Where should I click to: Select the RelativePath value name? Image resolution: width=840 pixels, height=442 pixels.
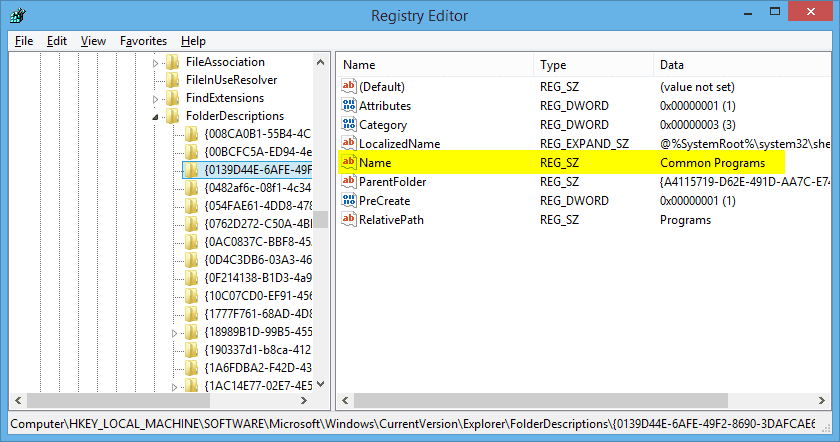point(391,220)
